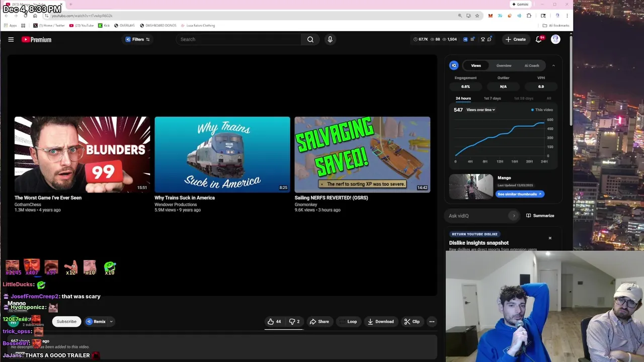The width and height of the screenshot is (644, 362).
Task: Open the Luca Faloni Clothing bookmark
Action: coord(198,25)
